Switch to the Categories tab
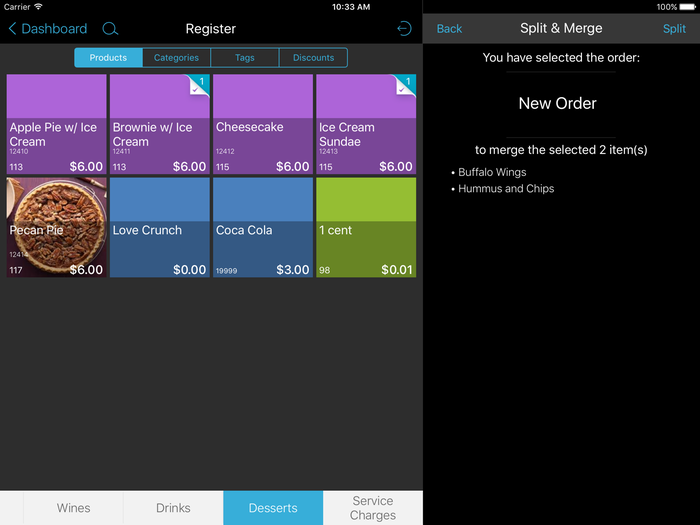This screenshot has height=525, width=700. coord(176,58)
